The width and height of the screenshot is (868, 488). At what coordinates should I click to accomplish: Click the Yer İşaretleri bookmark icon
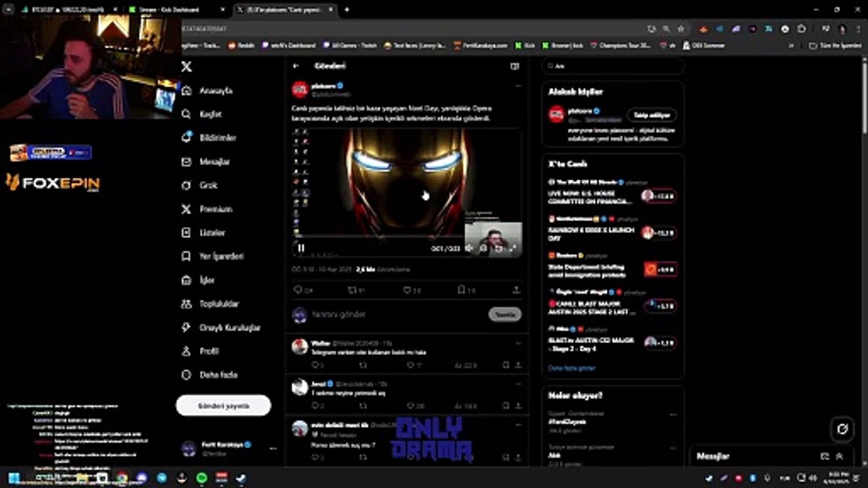(x=186, y=256)
